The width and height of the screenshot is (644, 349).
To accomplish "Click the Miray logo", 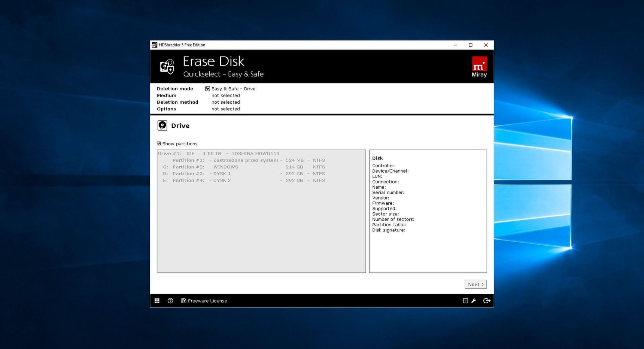I will 479,67.
